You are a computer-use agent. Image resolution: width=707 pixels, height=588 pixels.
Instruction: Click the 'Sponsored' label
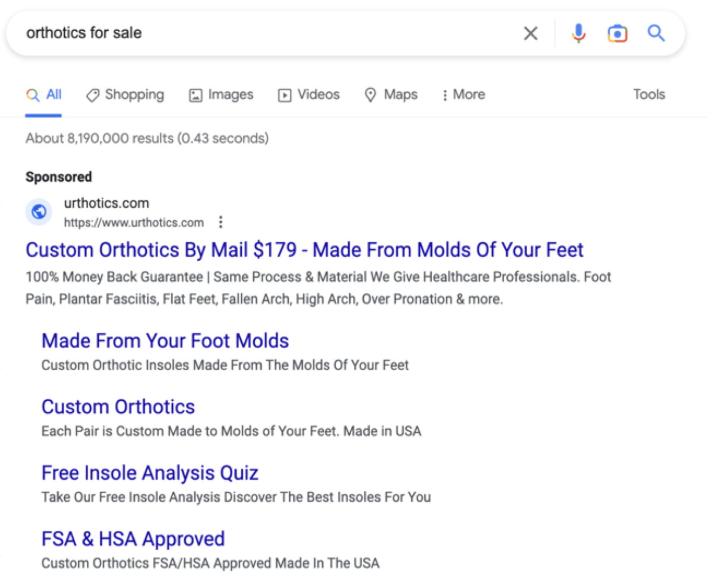tap(59, 177)
